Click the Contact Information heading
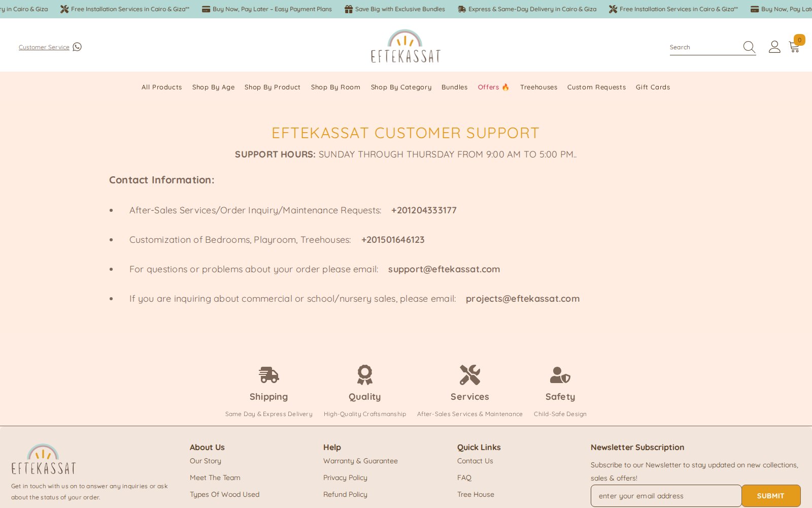 [161, 180]
